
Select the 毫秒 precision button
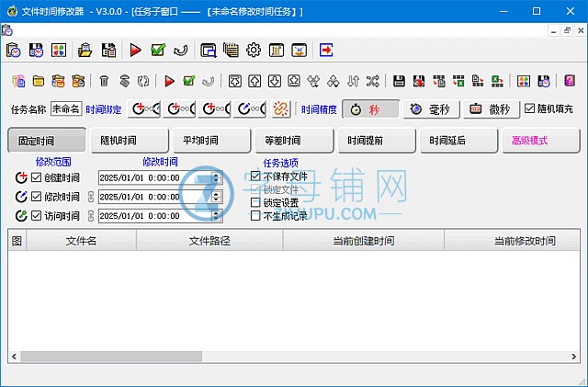tap(429, 108)
